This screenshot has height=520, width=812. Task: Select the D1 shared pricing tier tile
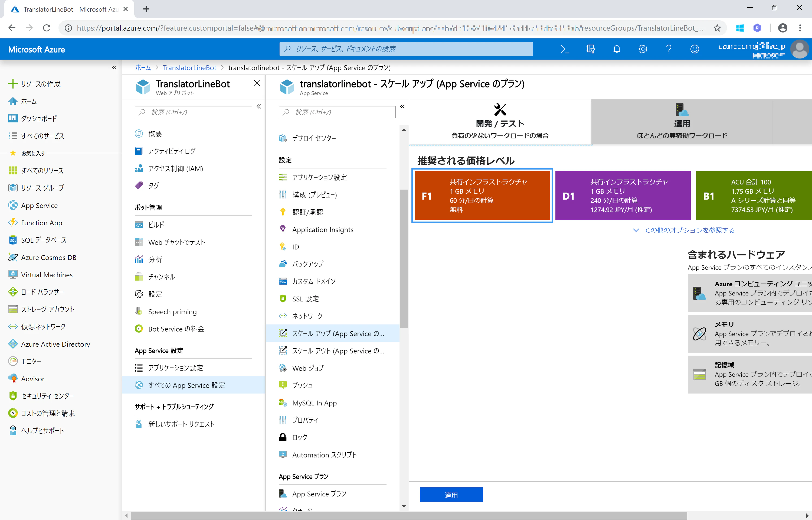623,196
